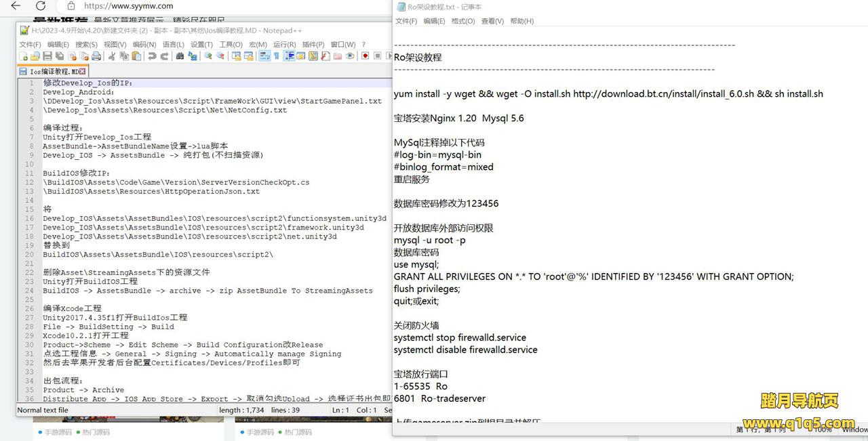Click the New file icon in Notepad++
The width and height of the screenshot is (868, 441).
[24, 56]
